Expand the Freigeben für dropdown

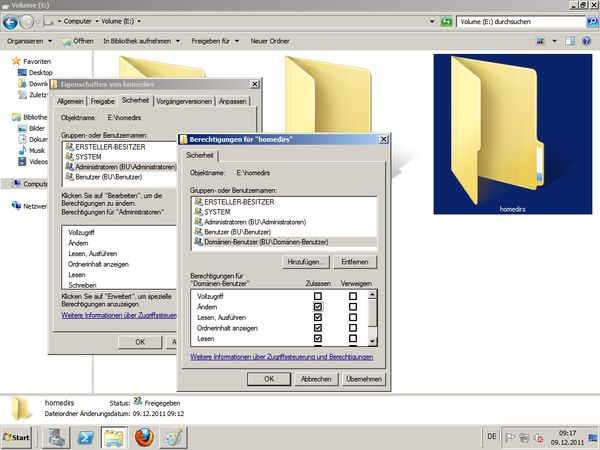click(x=214, y=41)
